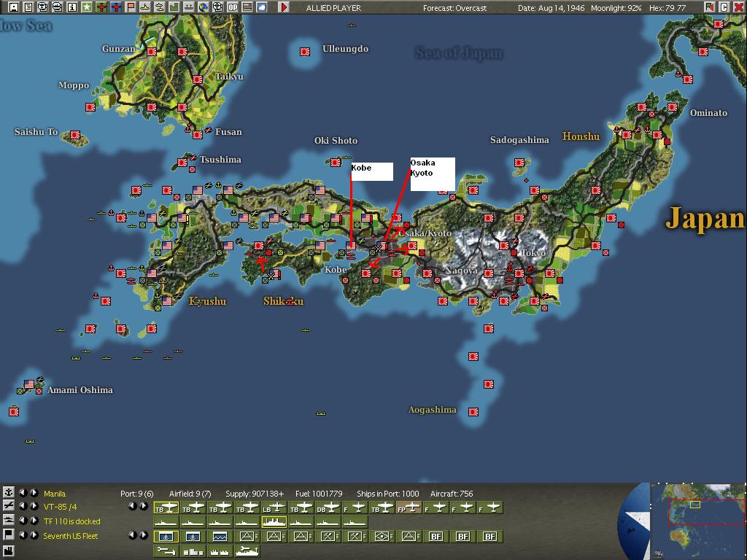This screenshot has height=560, width=747.
Task: Click the C icon at top right
Action: (724, 7)
